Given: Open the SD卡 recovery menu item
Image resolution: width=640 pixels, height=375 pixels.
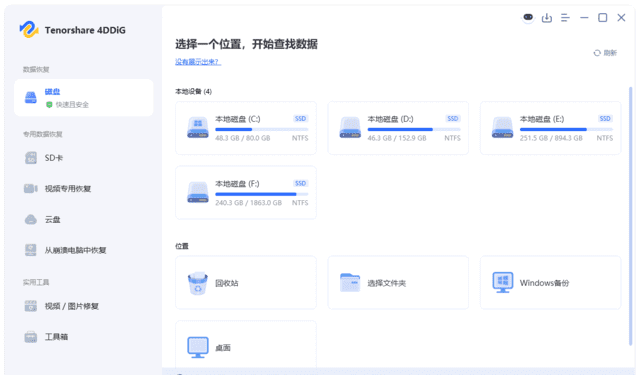Looking at the screenshot, I should [84, 158].
